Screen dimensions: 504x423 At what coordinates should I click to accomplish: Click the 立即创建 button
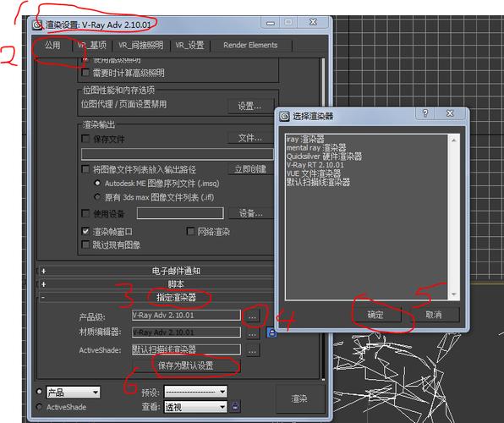pos(250,169)
